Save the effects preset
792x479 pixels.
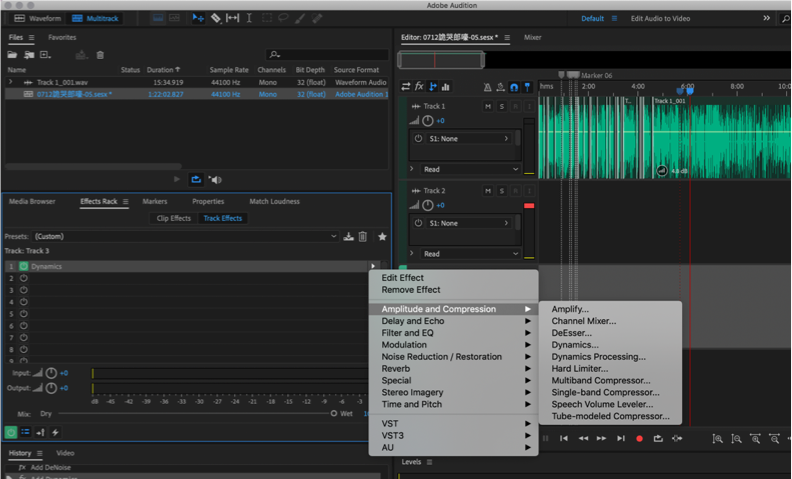click(x=348, y=237)
